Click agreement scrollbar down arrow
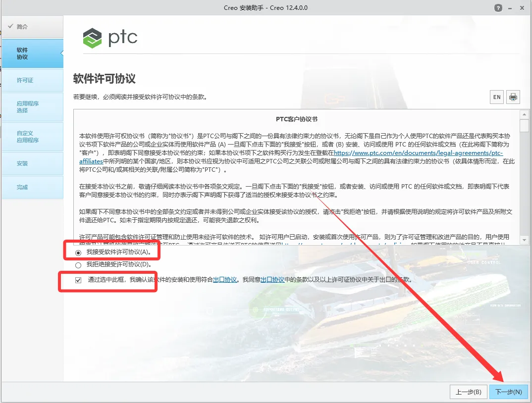The height and width of the screenshot is (403, 532). coord(524,240)
